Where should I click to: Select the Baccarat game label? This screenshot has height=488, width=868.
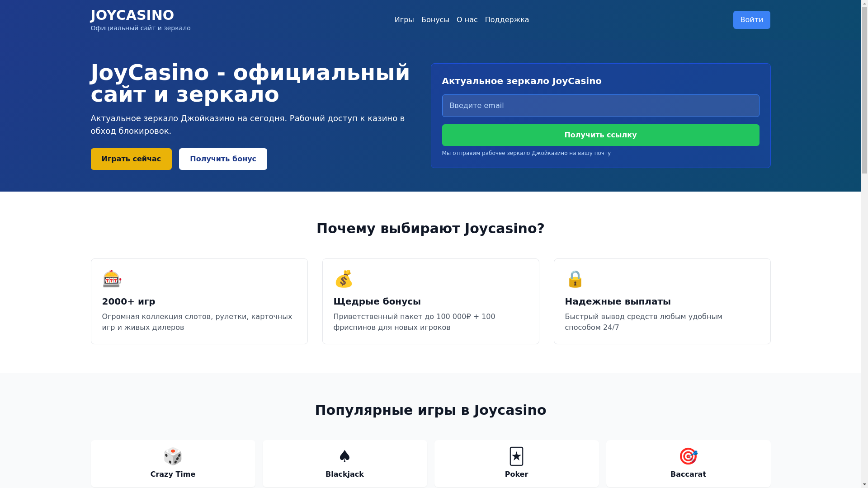click(688, 474)
